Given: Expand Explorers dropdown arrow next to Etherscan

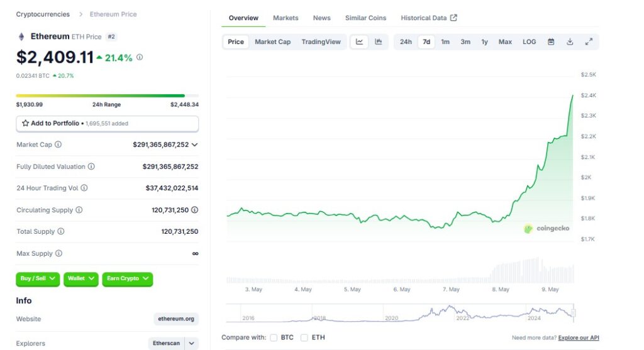Looking at the screenshot, I should tap(191, 343).
